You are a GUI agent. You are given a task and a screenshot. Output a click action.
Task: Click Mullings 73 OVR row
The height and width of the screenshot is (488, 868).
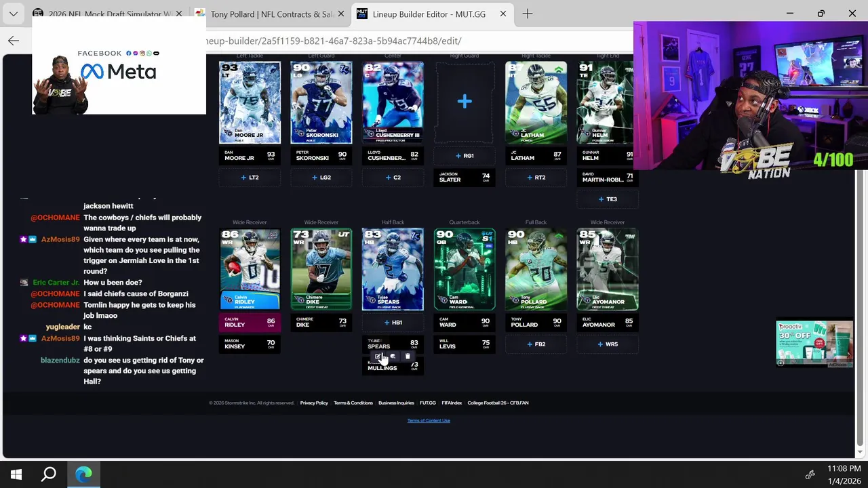pyautogui.click(x=393, y=367)
